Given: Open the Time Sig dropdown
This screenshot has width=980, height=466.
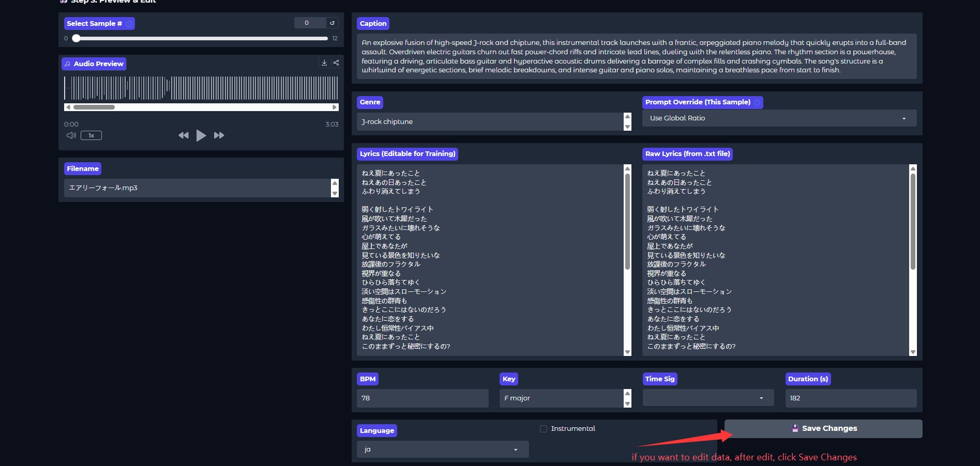Looking at the screenshot, I should coord(708,398).
